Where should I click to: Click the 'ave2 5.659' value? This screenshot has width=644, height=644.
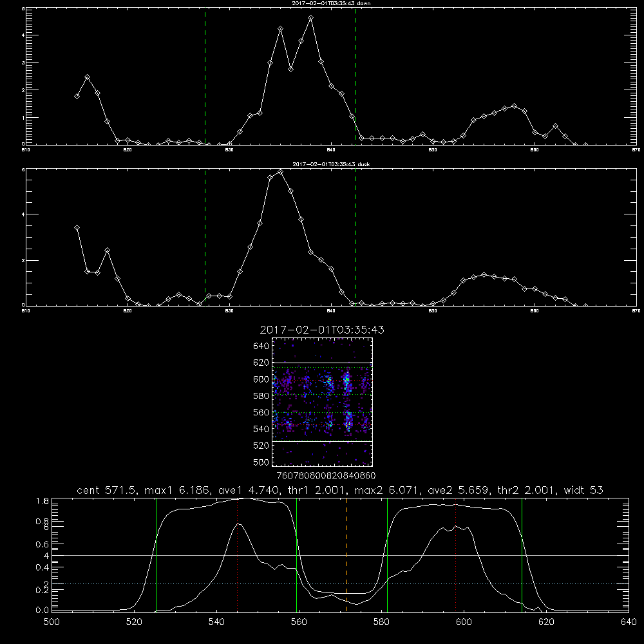(459, 490)
